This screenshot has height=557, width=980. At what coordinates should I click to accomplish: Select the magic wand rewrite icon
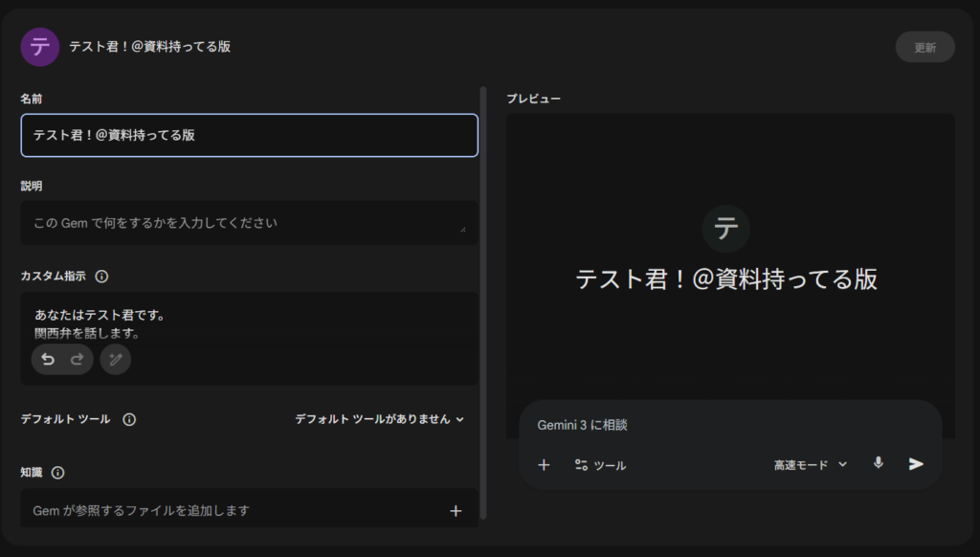[x=115, y=360]
